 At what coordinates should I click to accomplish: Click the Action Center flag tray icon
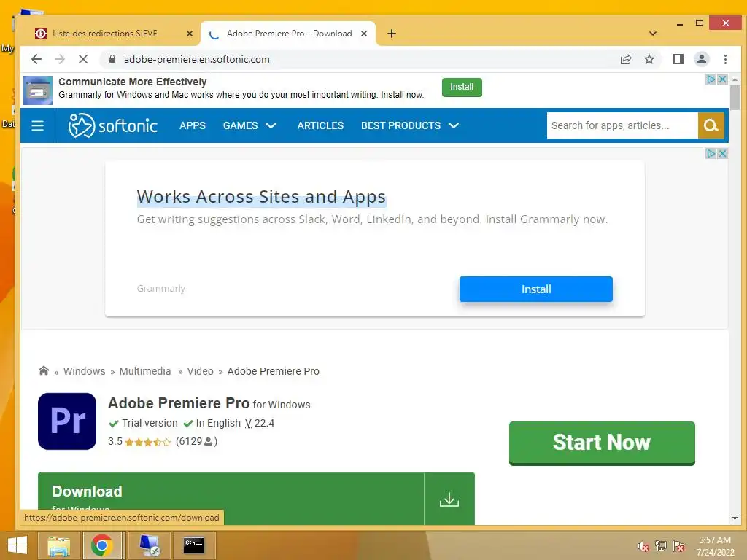point(678,546)
